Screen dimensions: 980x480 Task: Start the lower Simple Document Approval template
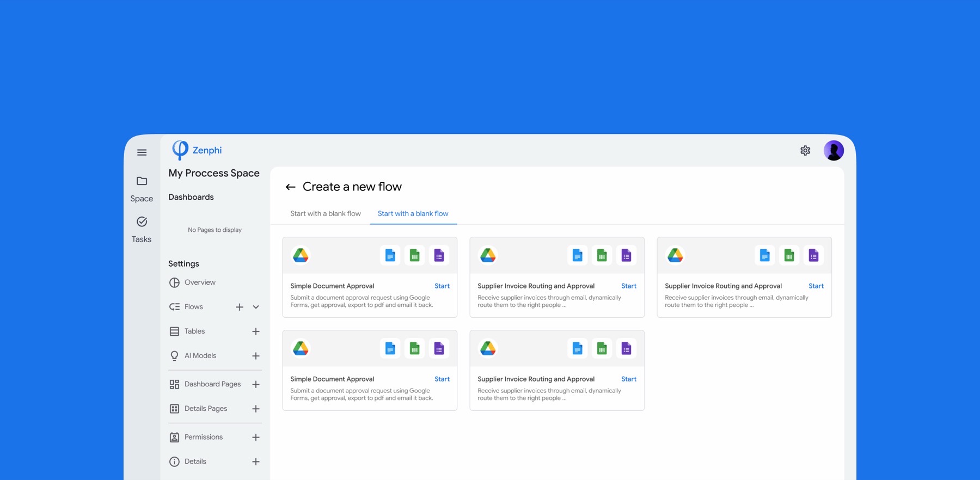click(x=442, y=379)
